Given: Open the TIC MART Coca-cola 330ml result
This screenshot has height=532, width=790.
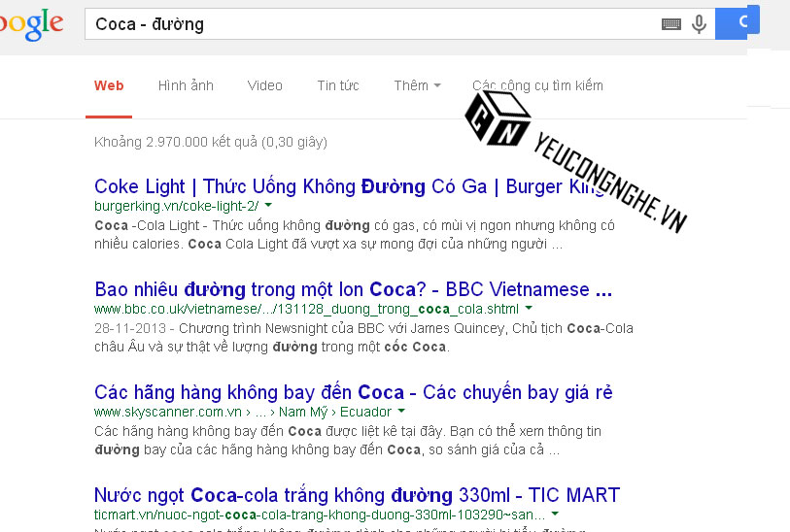Looking at the screenshot, I should (357, 495).
